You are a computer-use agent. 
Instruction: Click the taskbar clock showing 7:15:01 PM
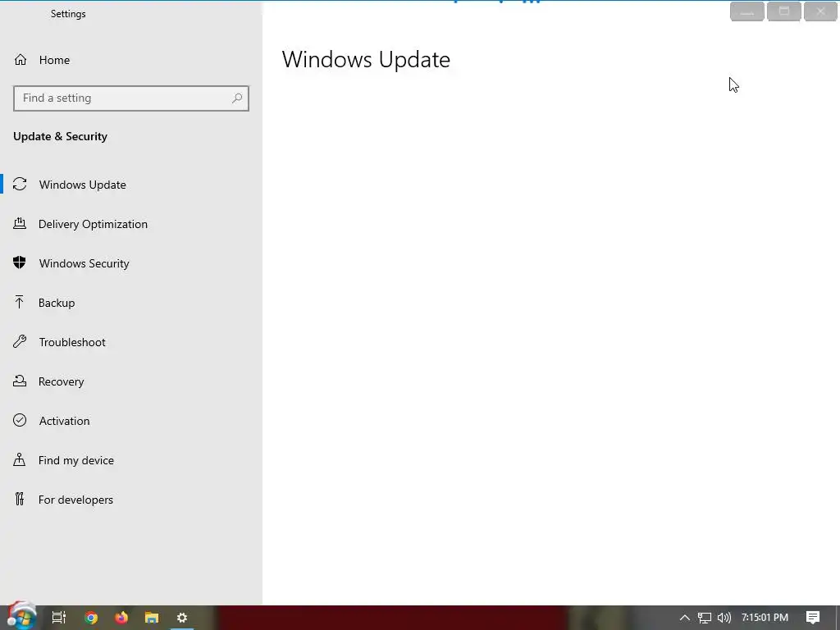click(x=765, y=618)
